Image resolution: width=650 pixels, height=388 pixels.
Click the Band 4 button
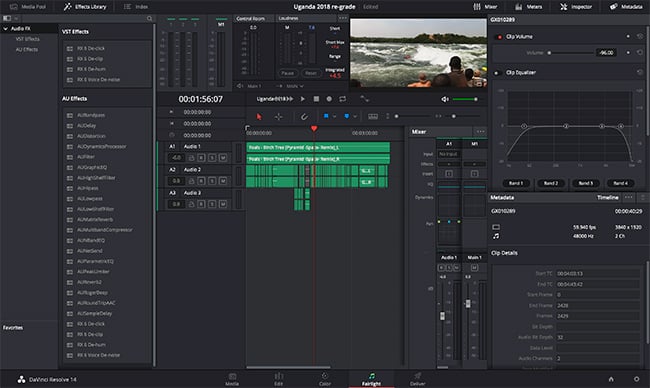(621, 183)
